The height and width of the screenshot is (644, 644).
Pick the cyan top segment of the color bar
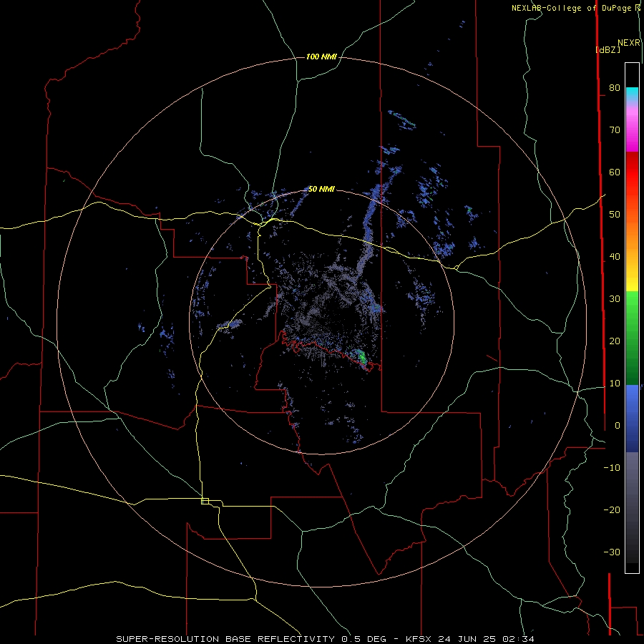click(x=632, y=94)
